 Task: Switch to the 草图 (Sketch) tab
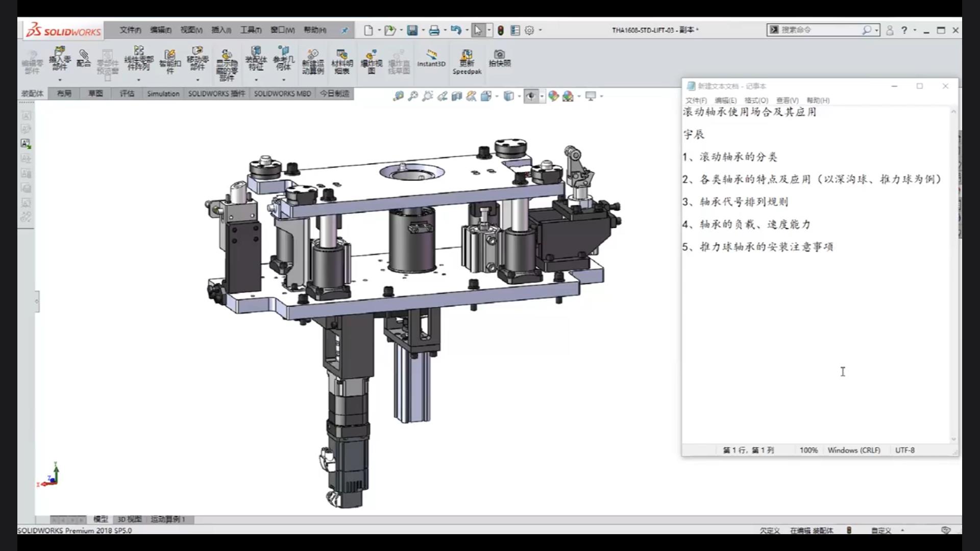click(x=95, y=93)
